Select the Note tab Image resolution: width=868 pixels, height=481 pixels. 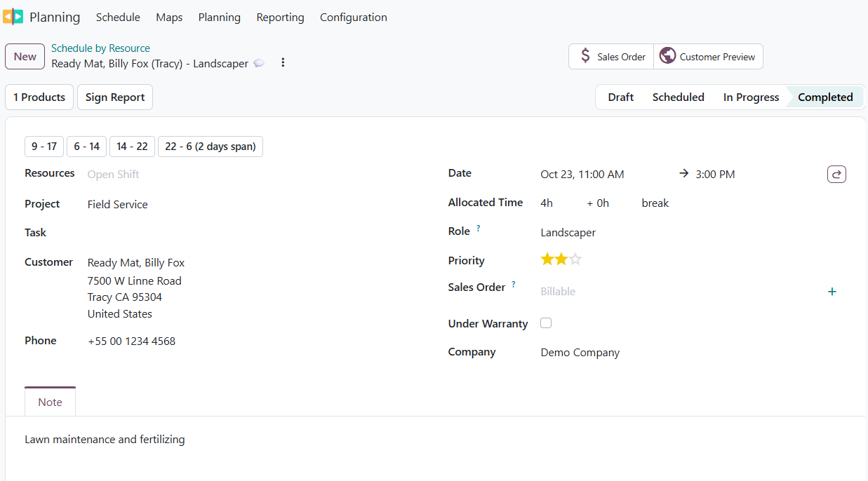[x=50, y=402]
